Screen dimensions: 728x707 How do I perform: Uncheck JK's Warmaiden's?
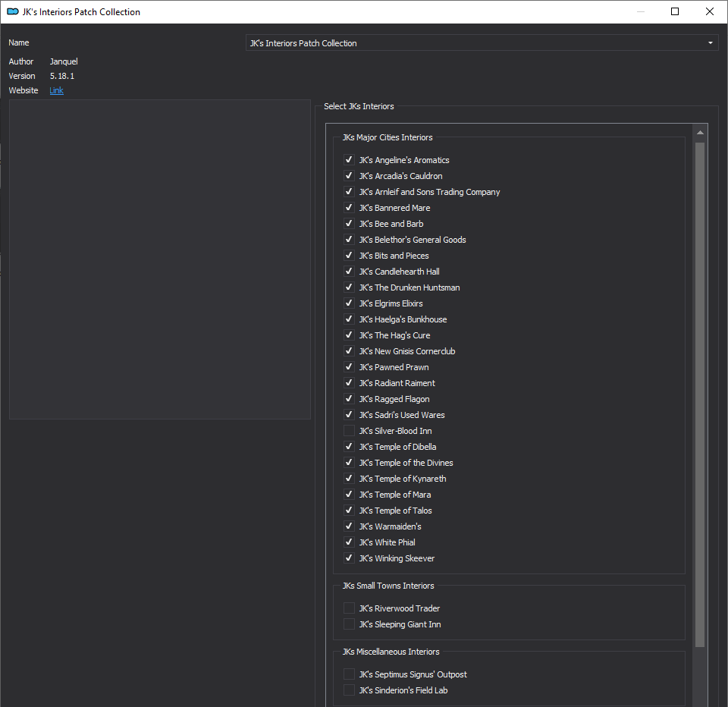(349, 526)
